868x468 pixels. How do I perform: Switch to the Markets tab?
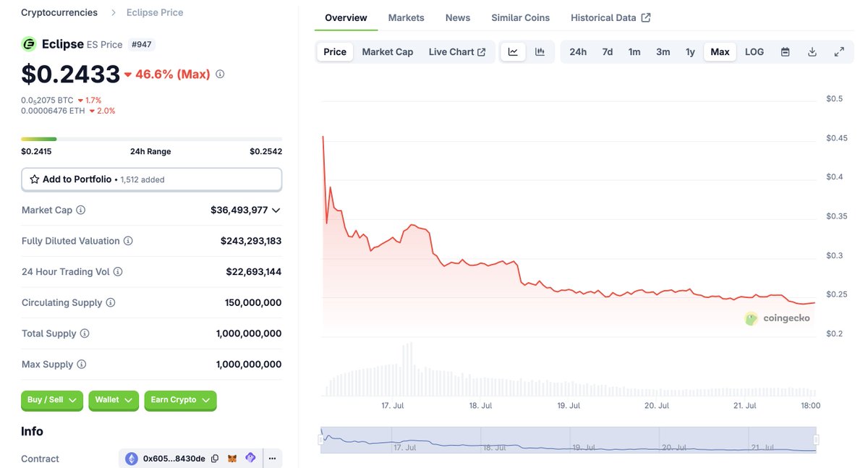pyautogui.click(x=407, y=17)
